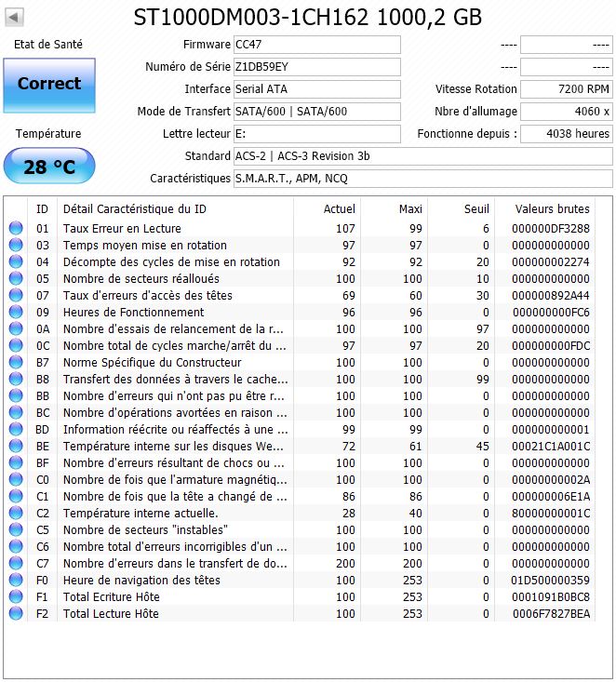The width and height of the screenshot is (616, 682).
Task: Select 'Total Ecriture Hôte' text
Action: pos(111,596)
